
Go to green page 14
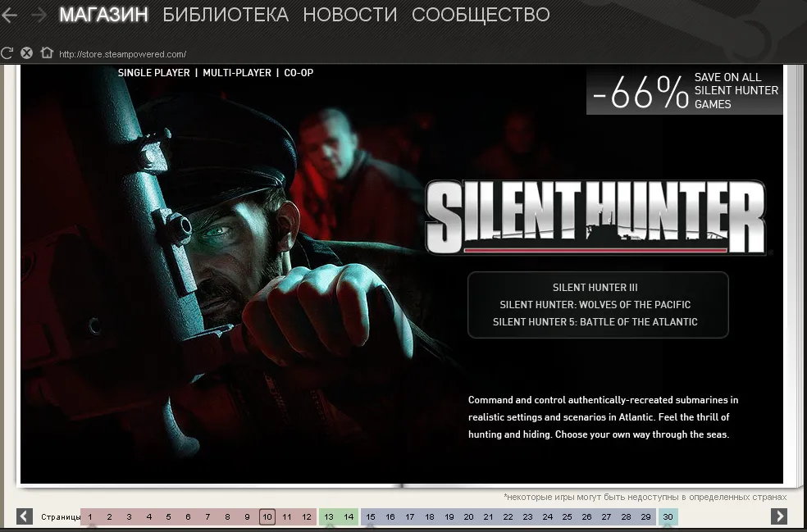point(349,516)
